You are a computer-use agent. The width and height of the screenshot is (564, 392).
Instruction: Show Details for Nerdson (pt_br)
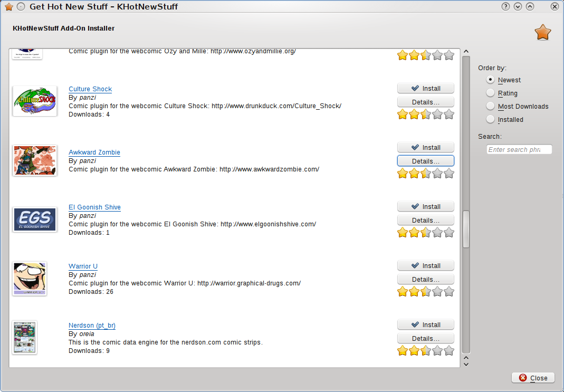pos(426,338)
